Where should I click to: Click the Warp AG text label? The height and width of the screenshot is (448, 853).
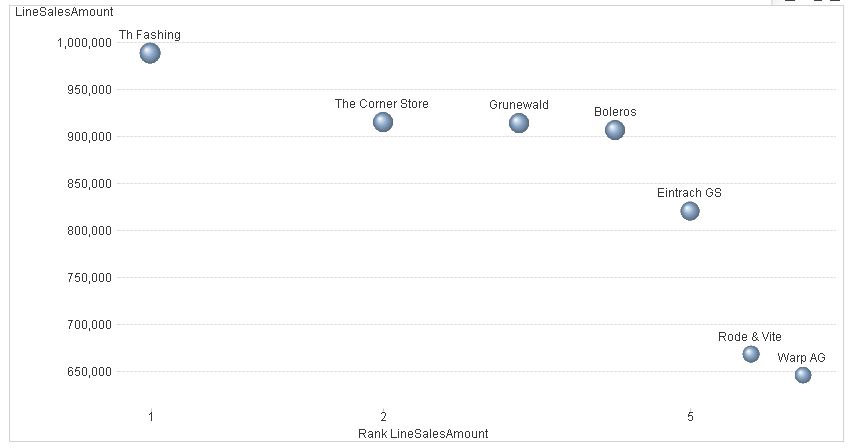pos(802,358)
